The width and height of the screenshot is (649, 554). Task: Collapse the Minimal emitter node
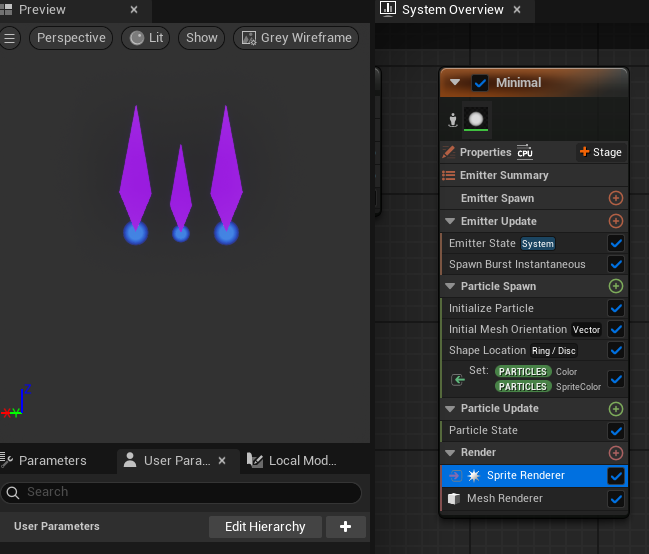(x=456, y=83)
